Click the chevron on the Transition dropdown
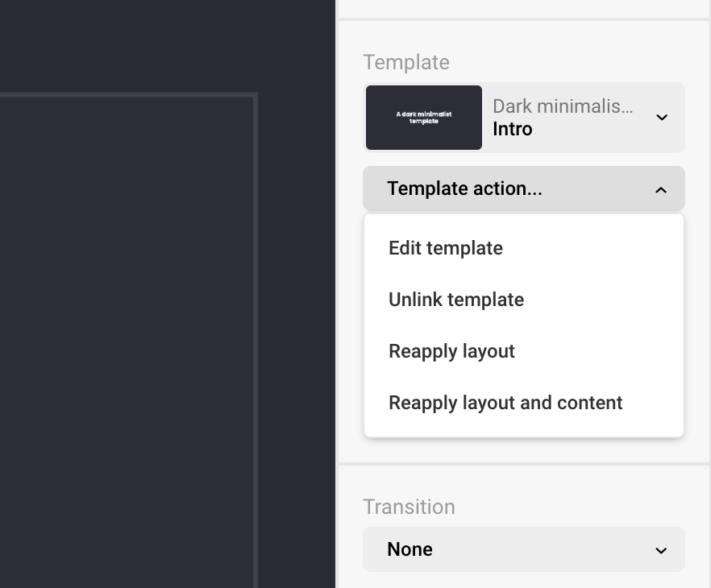This screenshot has width=711, height=588. pyautogui.click(x=661, y=550)
